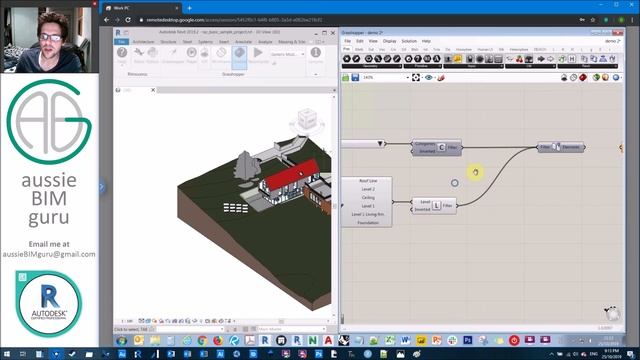This screenshot has height=360, width=640.
Task: Click the Python button in Revit ribbon
Action: [x=152, y=55]
